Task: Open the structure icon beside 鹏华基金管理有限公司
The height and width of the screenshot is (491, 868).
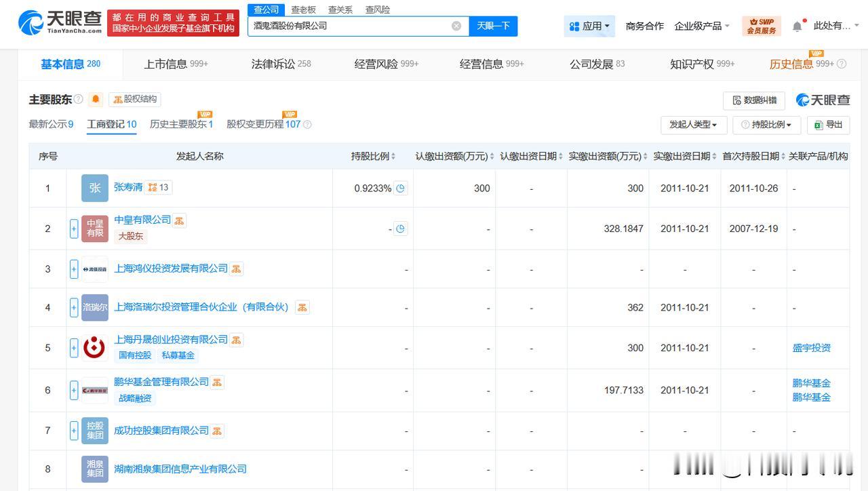Action: (x=217, y=382)
